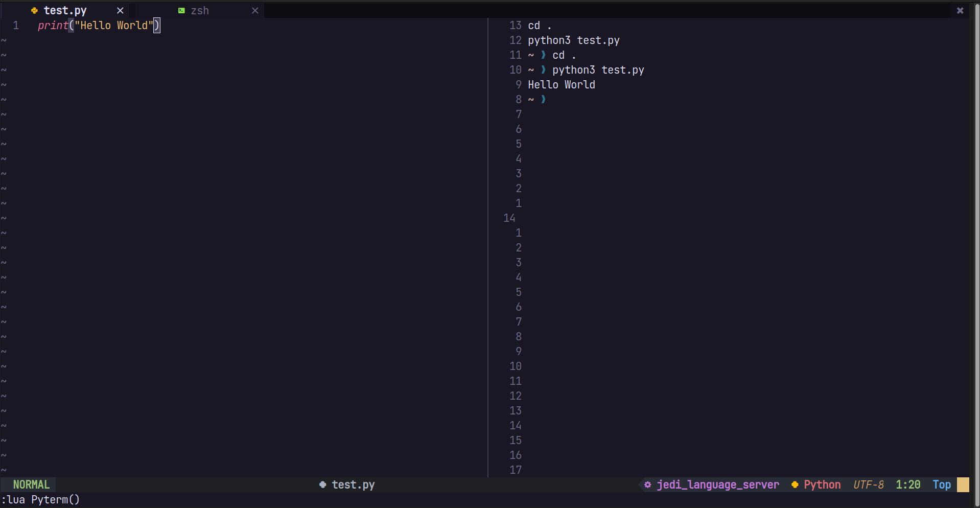980x508 pixels.
Task: Click the NORMAL mode indicator
Action: coord(31,484)
